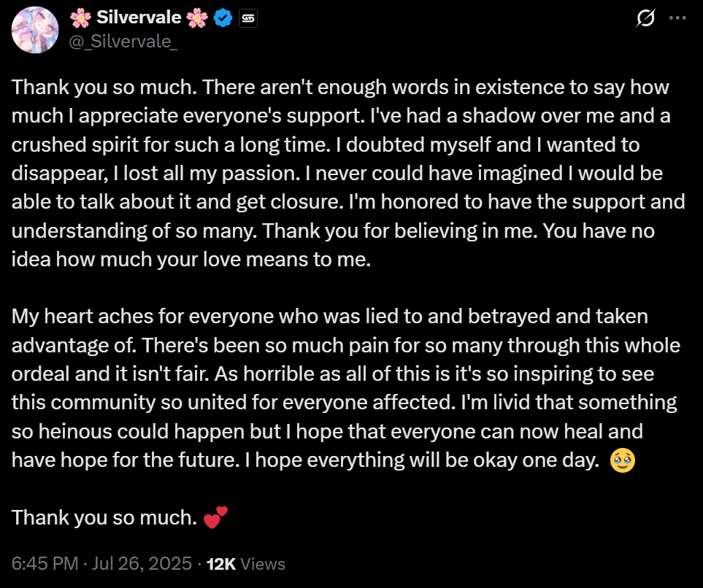Click the Grok slashed-circle icon
The image size is (703, 588).
645,18
